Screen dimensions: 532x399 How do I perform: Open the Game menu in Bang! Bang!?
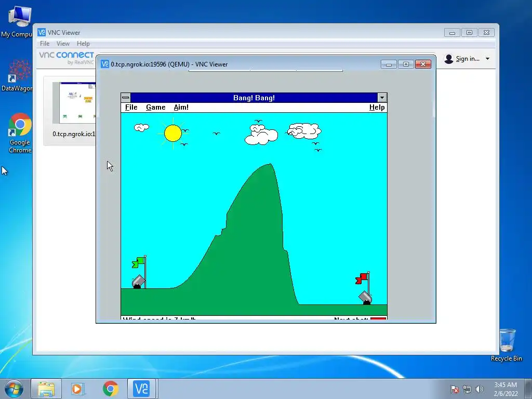tap(156, 107)
